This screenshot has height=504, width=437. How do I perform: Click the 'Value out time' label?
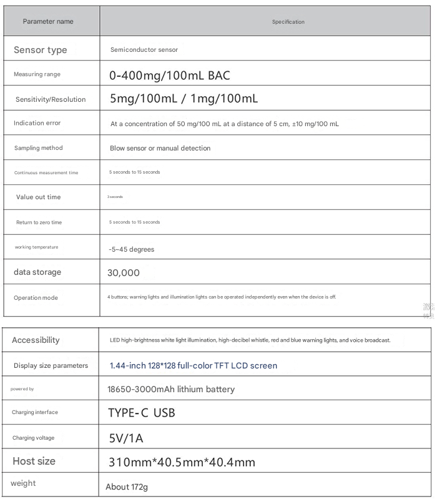pos(39,197)
